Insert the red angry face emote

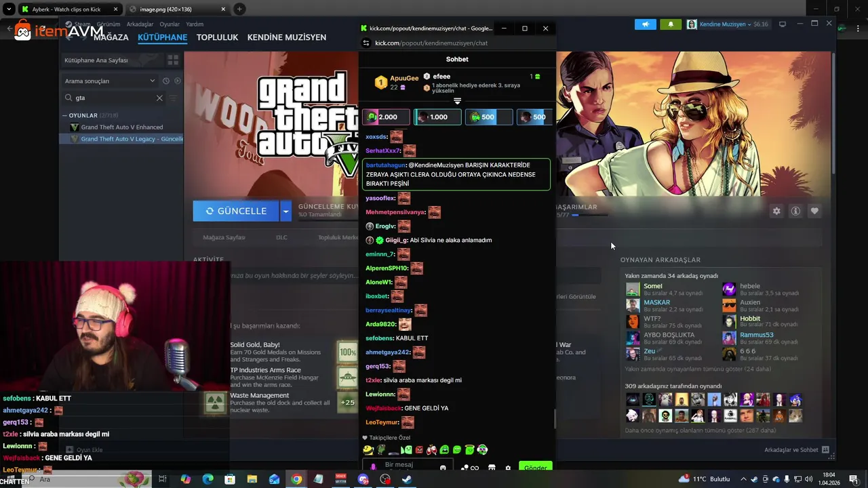click(419, 449)
